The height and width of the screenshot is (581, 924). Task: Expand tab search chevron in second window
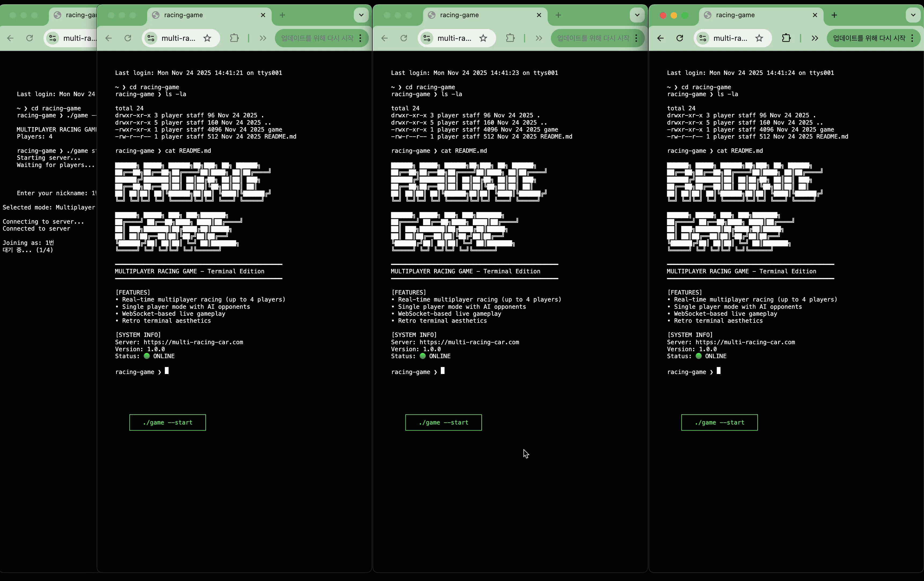(361, 15)
